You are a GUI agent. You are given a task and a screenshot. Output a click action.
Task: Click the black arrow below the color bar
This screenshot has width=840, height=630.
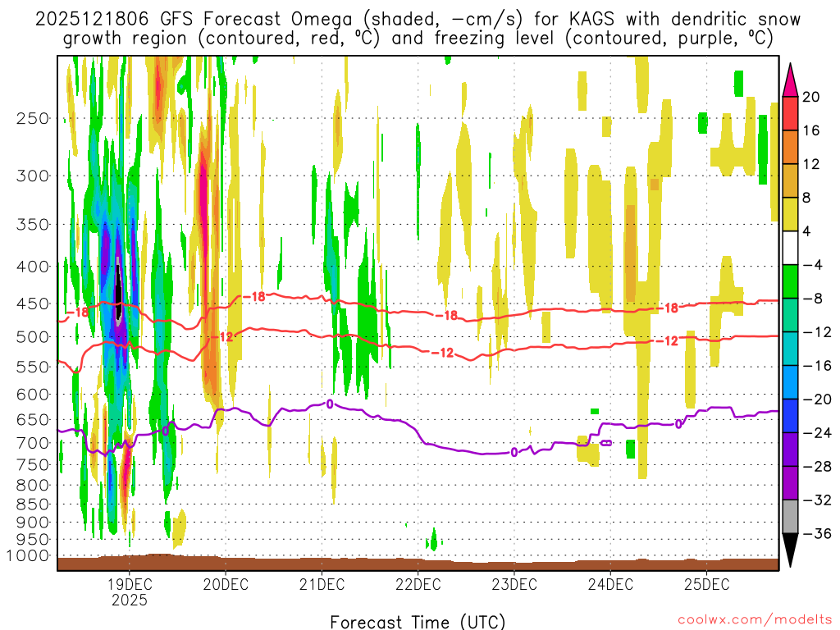tap(792, 550)
